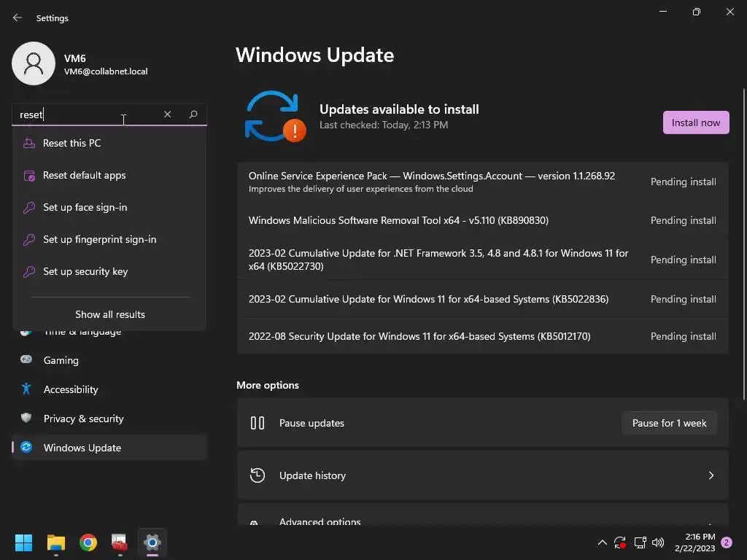This screenshot has width=747, height=560.
Task: Click the security key icon
Action: pyautogui.click(x=29, y=271)
